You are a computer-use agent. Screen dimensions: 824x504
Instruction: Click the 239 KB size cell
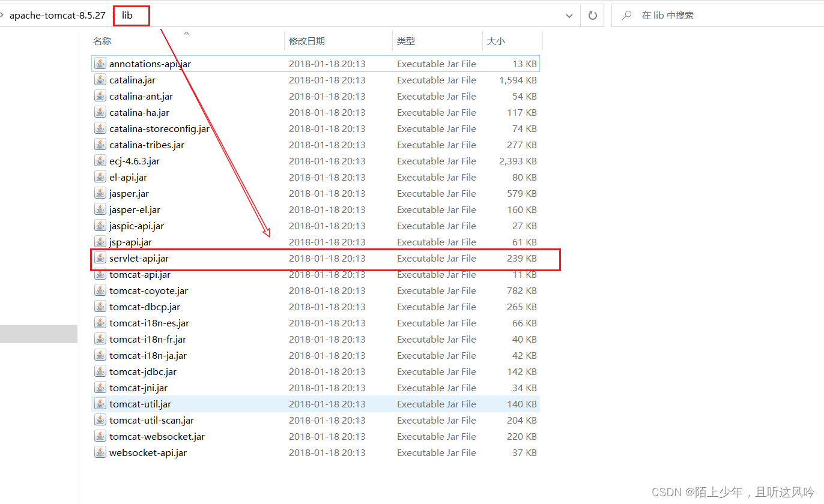coord(521,258)
